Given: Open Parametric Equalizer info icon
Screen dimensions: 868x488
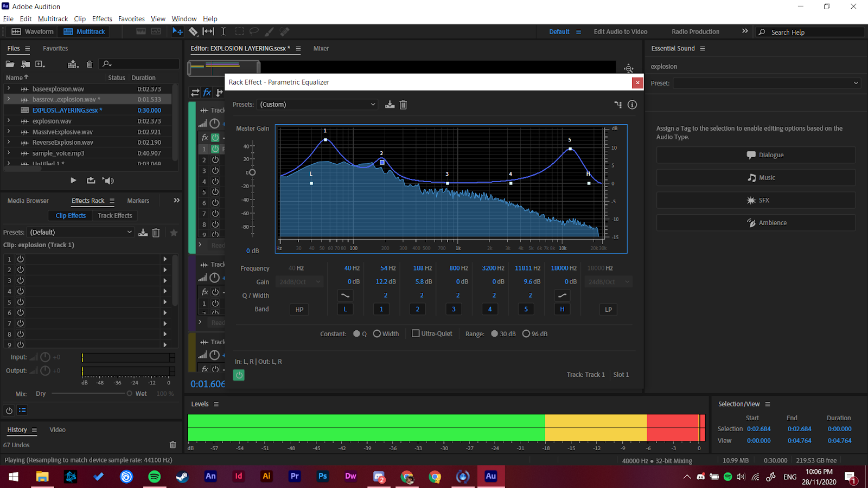Looking at the screenshot, I should 632,105.
